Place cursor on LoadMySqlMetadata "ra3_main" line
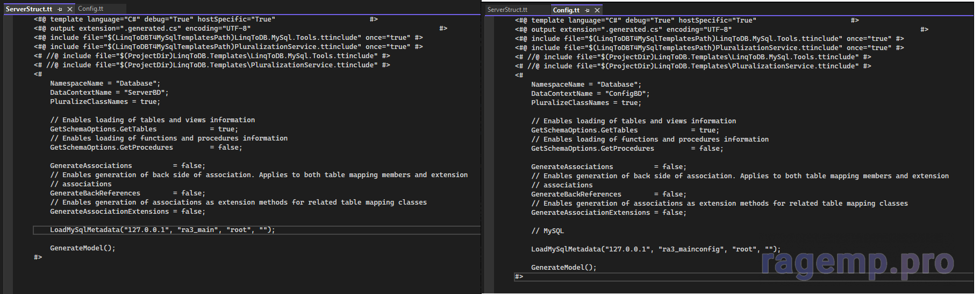The width and height of the screenshot is (980, 294). [x=162, y=230]
